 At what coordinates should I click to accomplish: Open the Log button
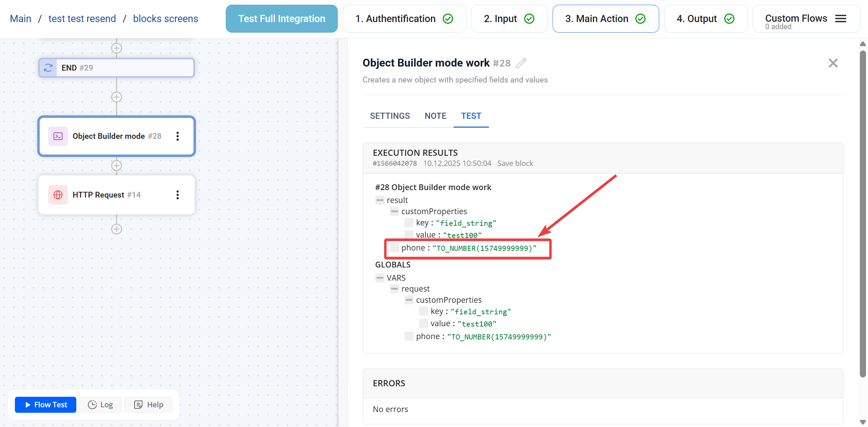[100, 405]
